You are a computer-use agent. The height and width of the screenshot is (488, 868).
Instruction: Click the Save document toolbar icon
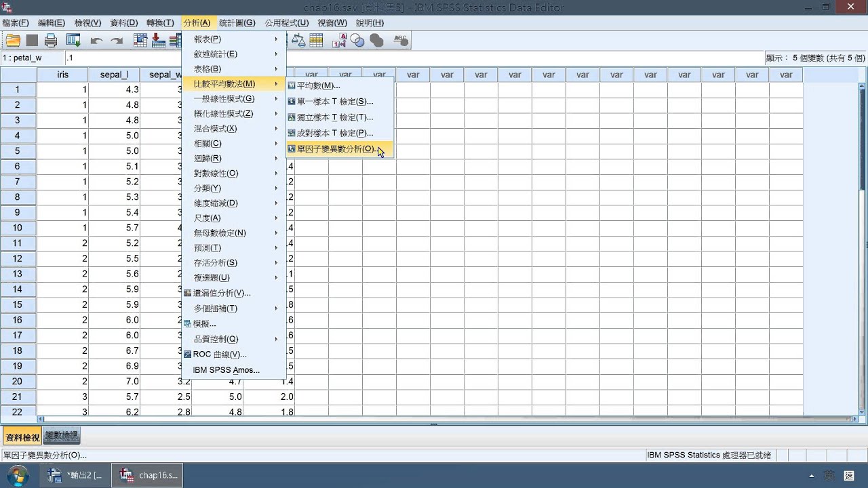click(32, 41)
